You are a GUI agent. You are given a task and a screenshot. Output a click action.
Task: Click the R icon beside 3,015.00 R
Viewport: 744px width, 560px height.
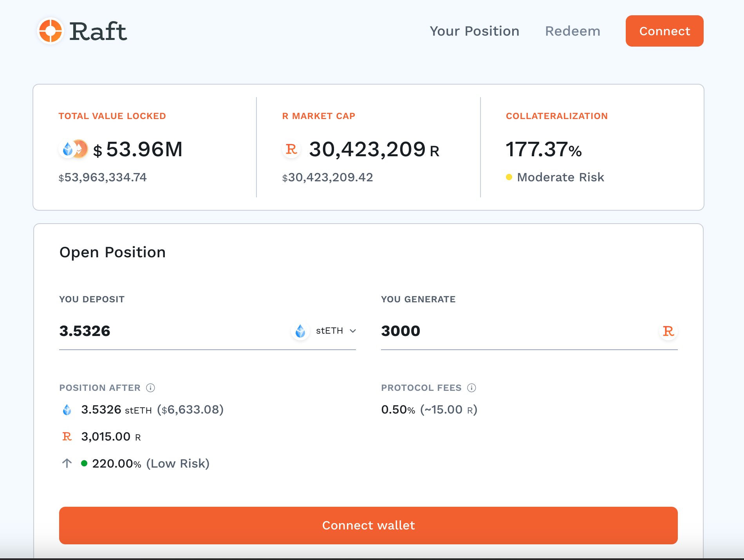coord(67,436)
